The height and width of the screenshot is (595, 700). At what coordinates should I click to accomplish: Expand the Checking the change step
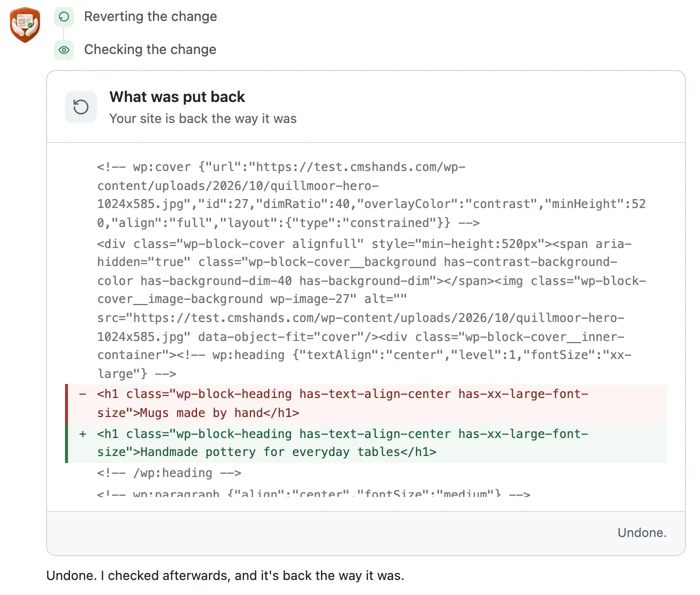pyautogui.click(x=150, y=49)
